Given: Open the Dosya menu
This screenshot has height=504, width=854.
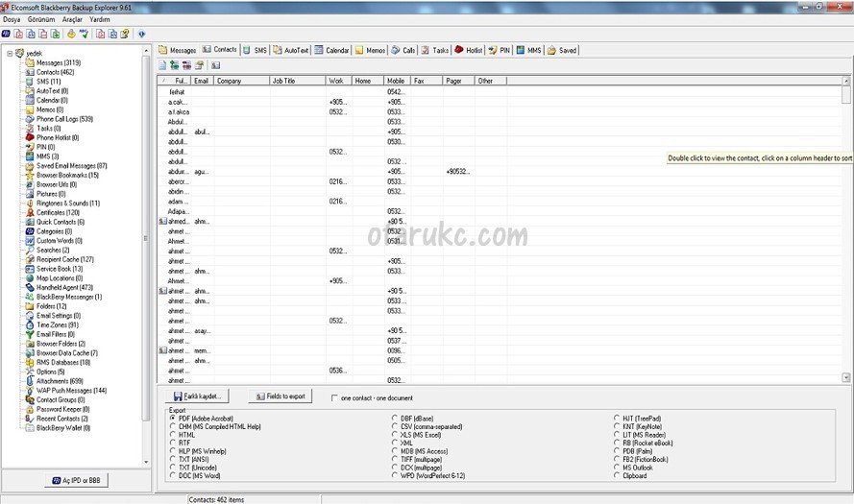Looking at the screenshot, I should [x=12, y=19].
